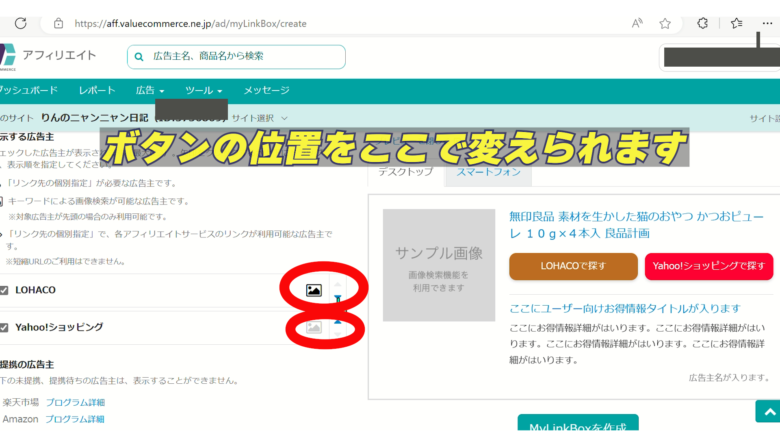Expand the 広告 dropdown menu
The image size is (780, 439).
point(149,90)
